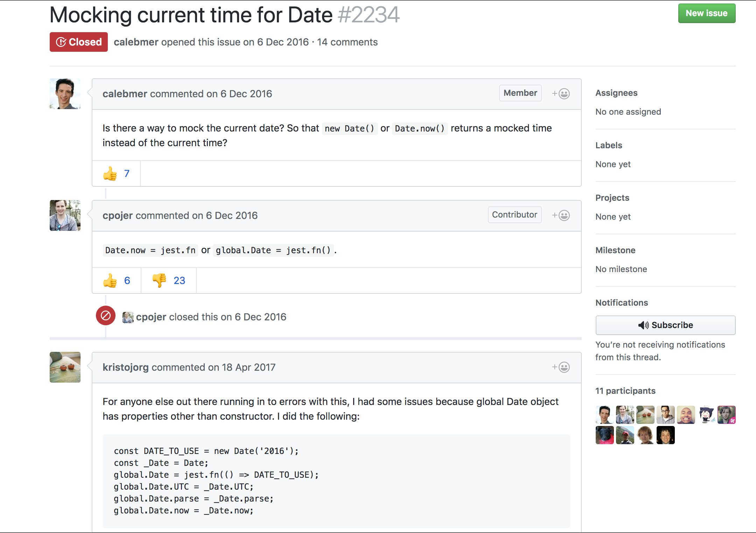
Task: Click cpojer username in closed event
Action: [x=151, y=317]
